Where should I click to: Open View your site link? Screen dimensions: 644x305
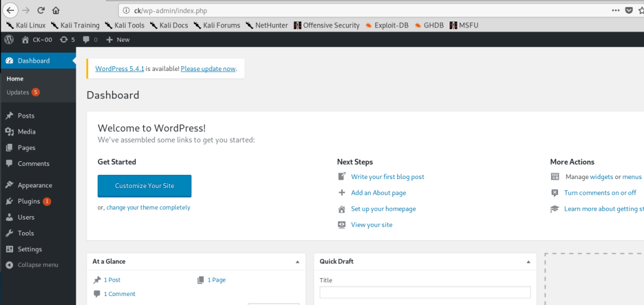coord(371,225)
